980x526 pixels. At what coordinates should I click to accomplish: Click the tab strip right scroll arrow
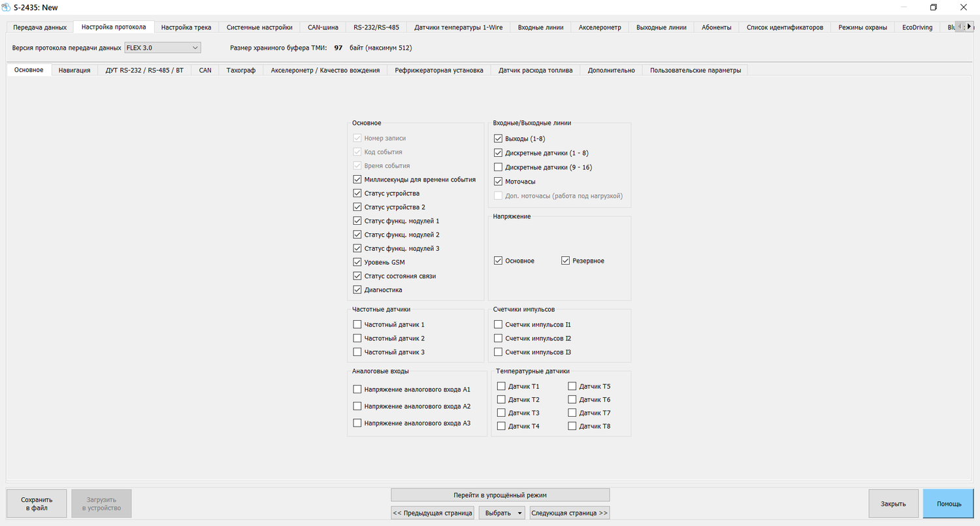click(970, 26)
